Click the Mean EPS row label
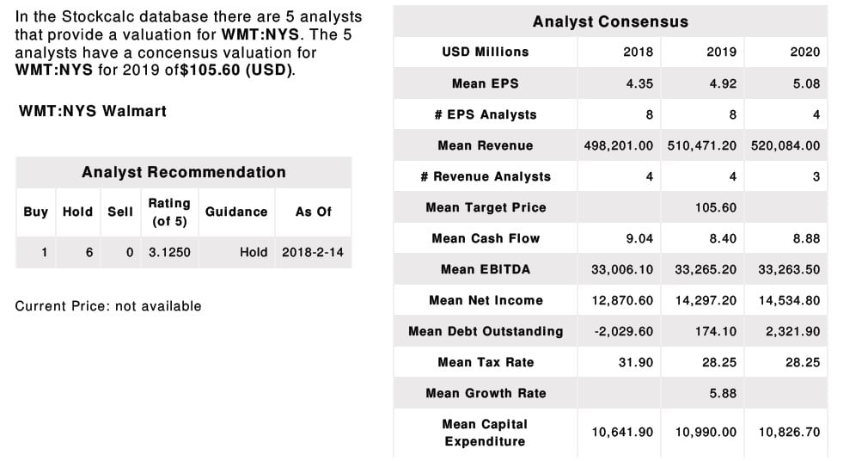868x461 pixels. (x=485, y=83)
